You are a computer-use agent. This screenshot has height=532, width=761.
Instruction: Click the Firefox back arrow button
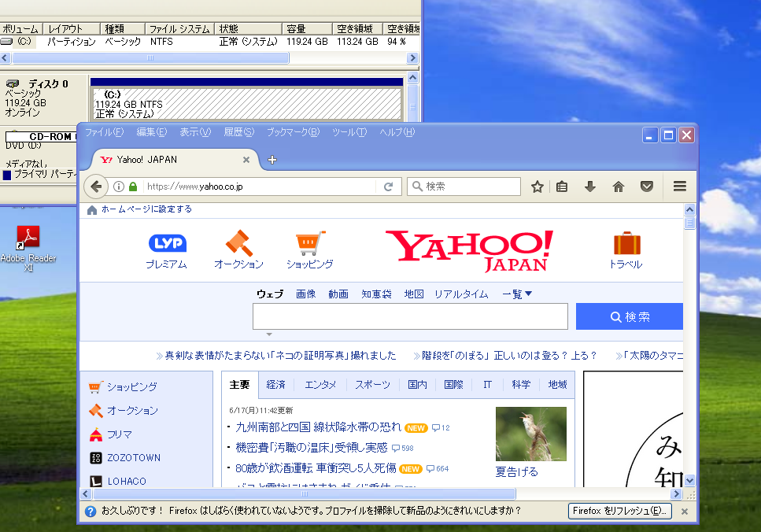click(x=96, y=187)
